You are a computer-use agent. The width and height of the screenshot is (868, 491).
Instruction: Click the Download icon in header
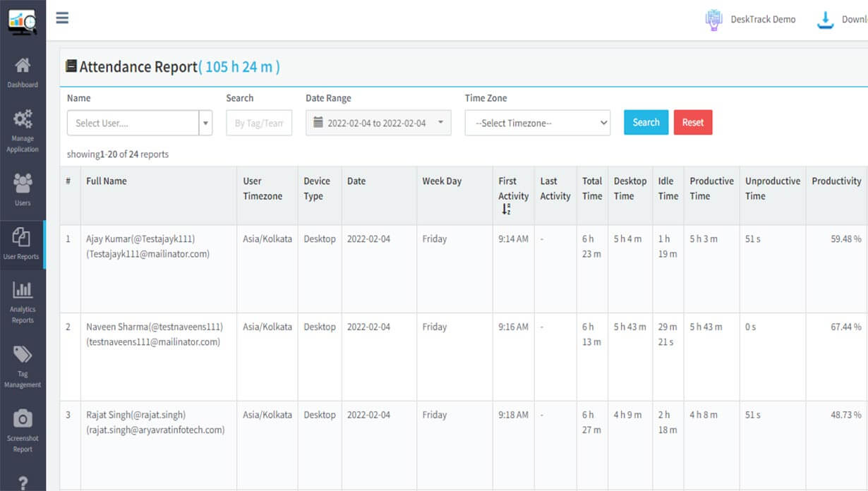pyautogui.click(x=825, y=20)
